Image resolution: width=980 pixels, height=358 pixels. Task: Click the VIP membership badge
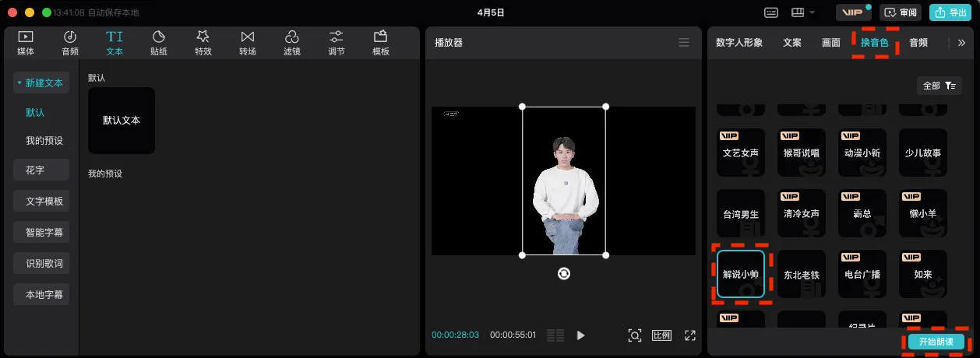(853, 12)
